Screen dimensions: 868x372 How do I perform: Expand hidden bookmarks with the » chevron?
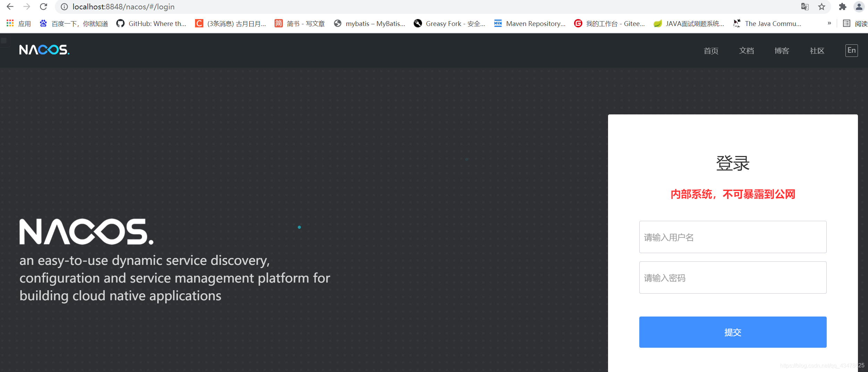(x=829, y=23)
